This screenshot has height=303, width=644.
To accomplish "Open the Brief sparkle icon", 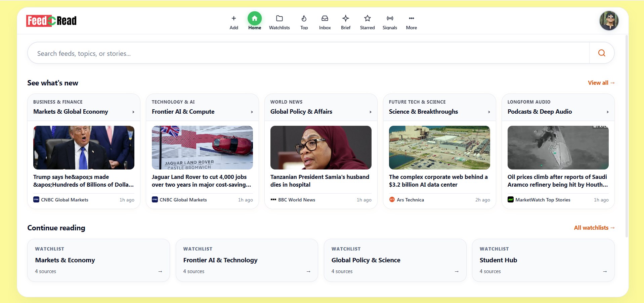I will [x=346, y=18].
